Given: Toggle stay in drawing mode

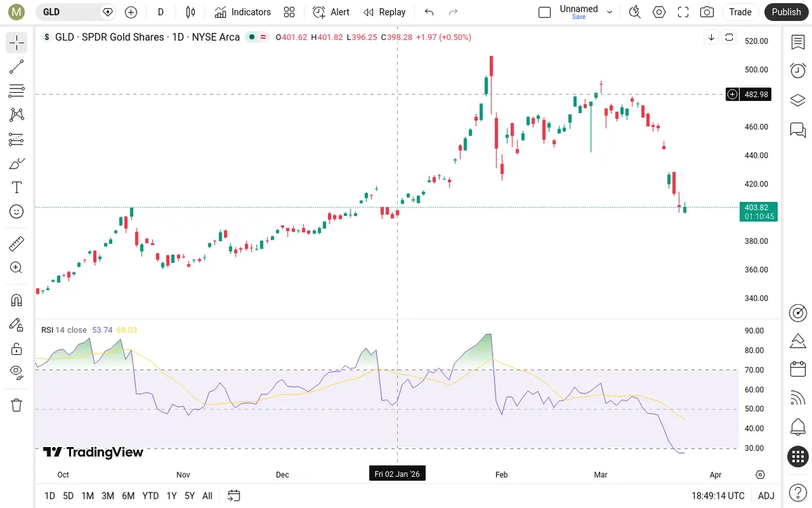Looking at the screenshot, I should coord(17,324).
